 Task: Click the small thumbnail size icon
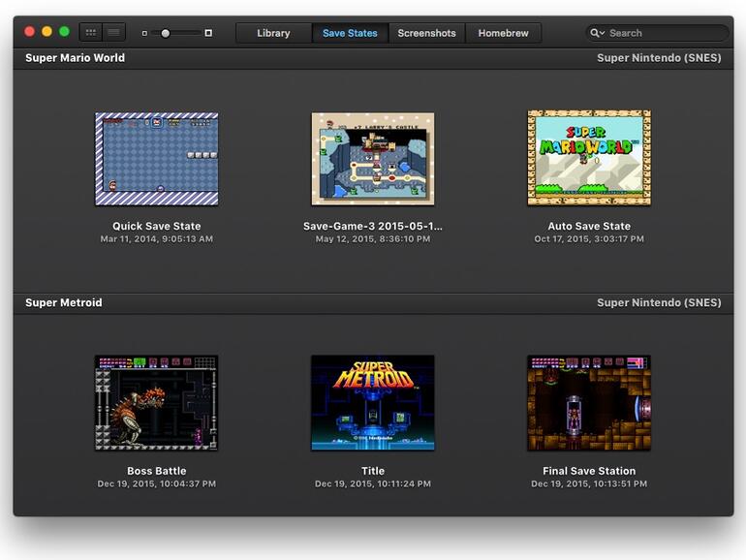tap(144, 33)
